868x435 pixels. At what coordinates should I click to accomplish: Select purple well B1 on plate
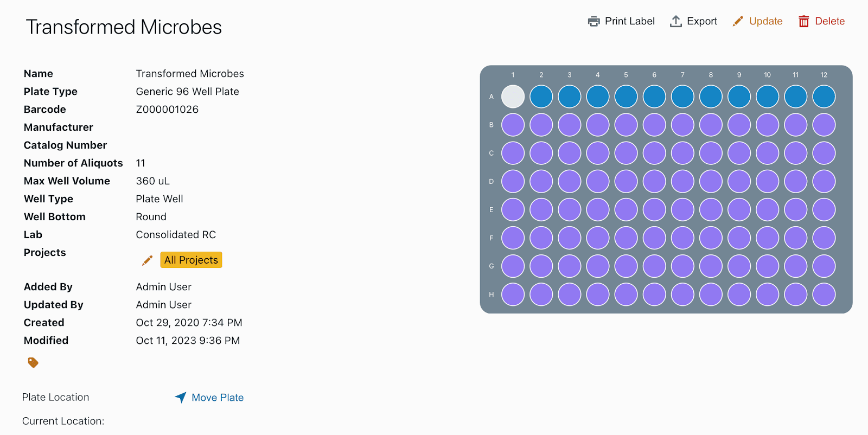click(x=513, y=125)
